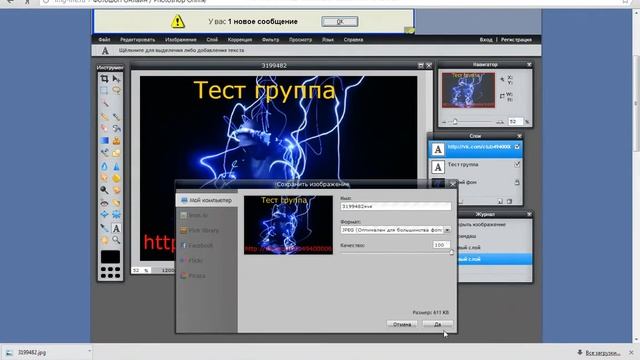Select the Smudge tool
Image resolution: width=640 pixels, height=360 pixels.
pos(104,178)
